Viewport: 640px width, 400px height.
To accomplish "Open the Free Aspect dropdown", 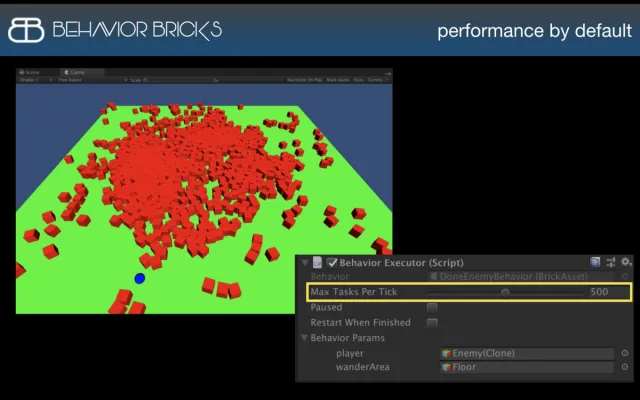I will click(x=92, y=80).
